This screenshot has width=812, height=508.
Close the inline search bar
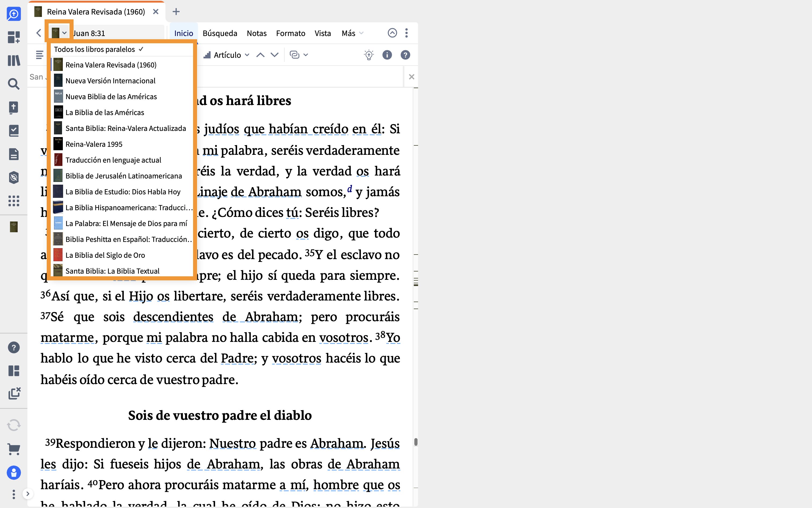click(x=412, y=77)
